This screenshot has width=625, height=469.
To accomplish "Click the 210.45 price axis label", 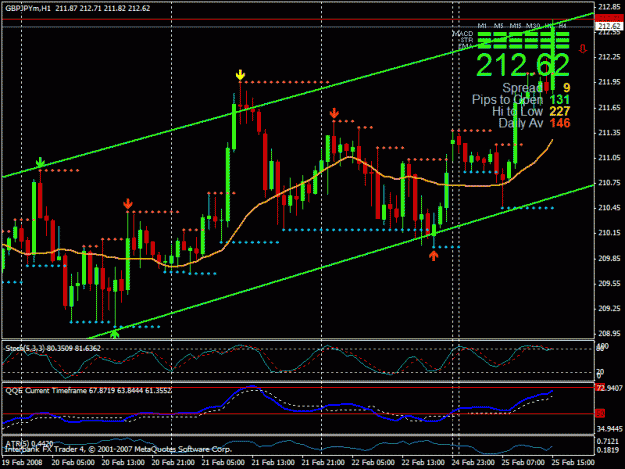I will pyautogui.click(x=609, y=208).
